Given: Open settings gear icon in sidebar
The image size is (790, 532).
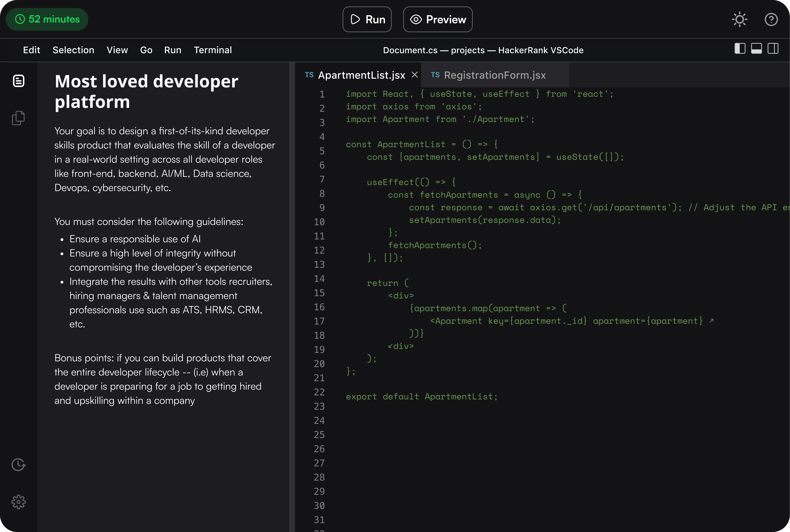Looking at the screenshot, I should 19,502.
